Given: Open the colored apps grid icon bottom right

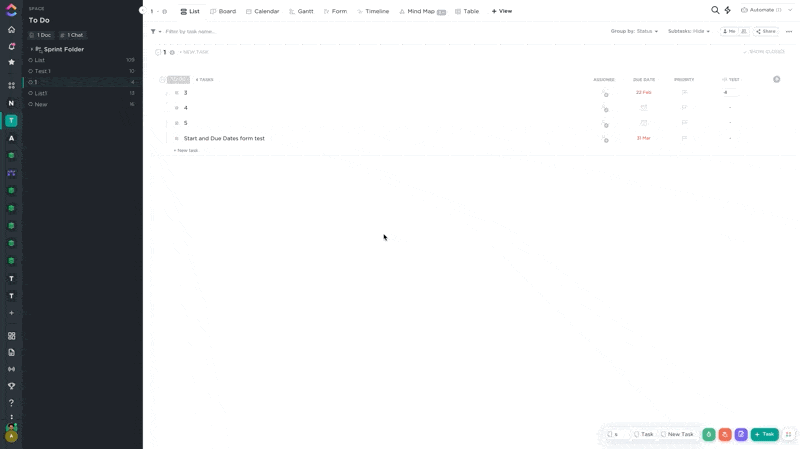Looking at the screenshot, I should click(x=788, y=434).
